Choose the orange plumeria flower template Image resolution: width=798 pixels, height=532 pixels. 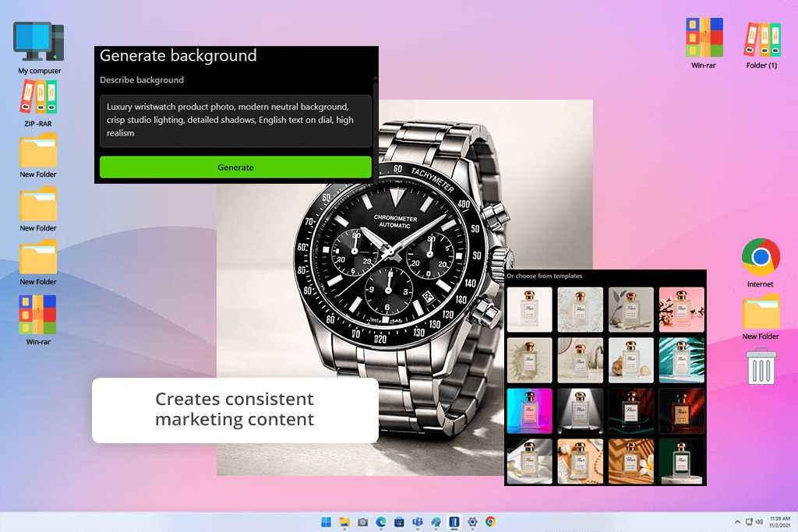pos(631,461)
